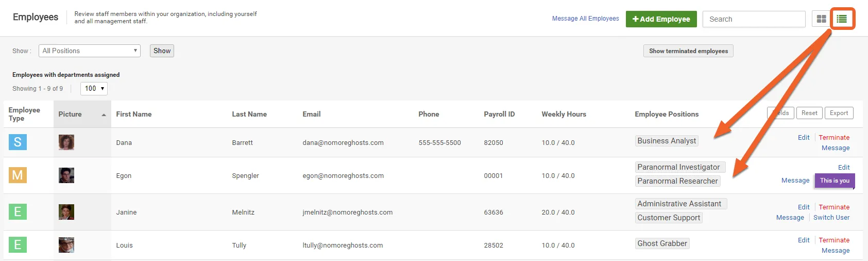This screenshot has height=261, width=868.
Task: Click the Paranormal Researcher position tag
Action: (x=677, y=181)
